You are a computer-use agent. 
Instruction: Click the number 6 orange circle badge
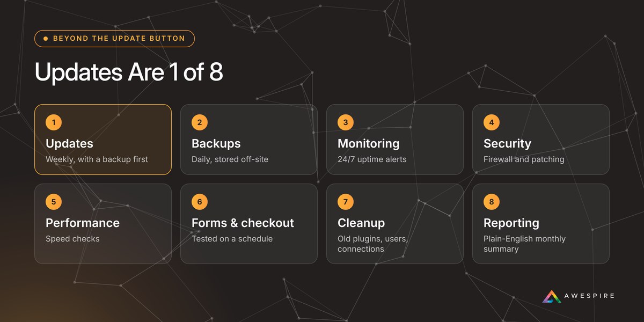pos(200,202)
